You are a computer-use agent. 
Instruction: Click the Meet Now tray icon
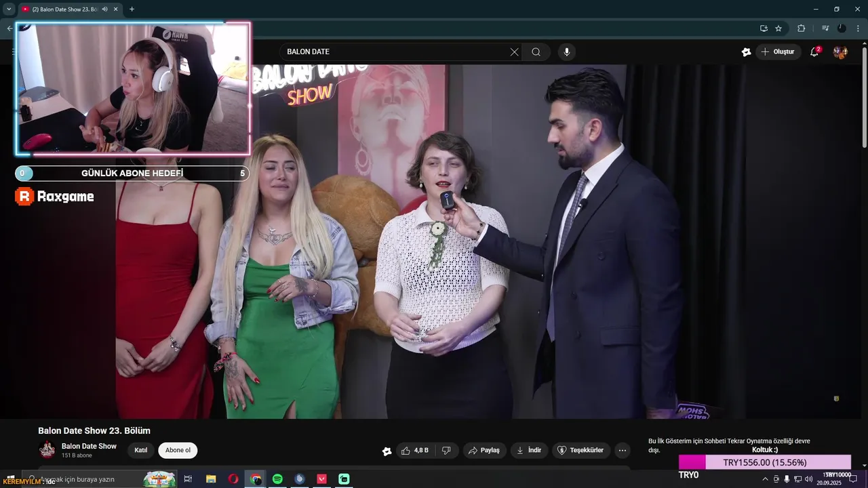776,479
